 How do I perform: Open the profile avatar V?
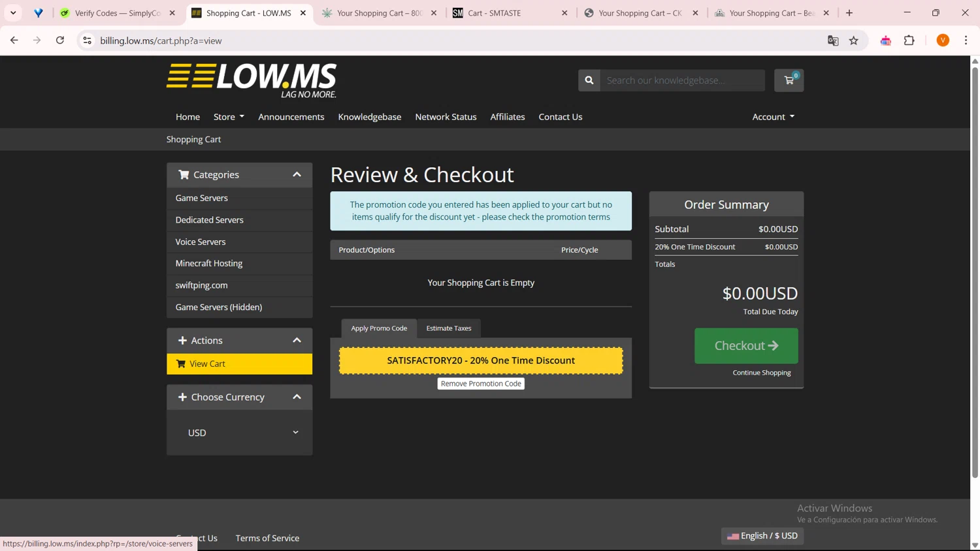[943, 40]
